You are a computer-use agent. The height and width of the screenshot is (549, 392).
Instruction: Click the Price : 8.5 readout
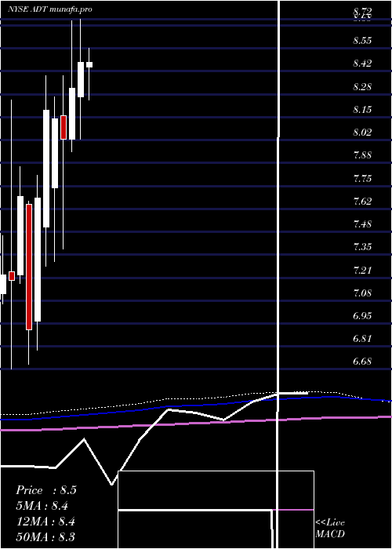click(x=46, y=490)
